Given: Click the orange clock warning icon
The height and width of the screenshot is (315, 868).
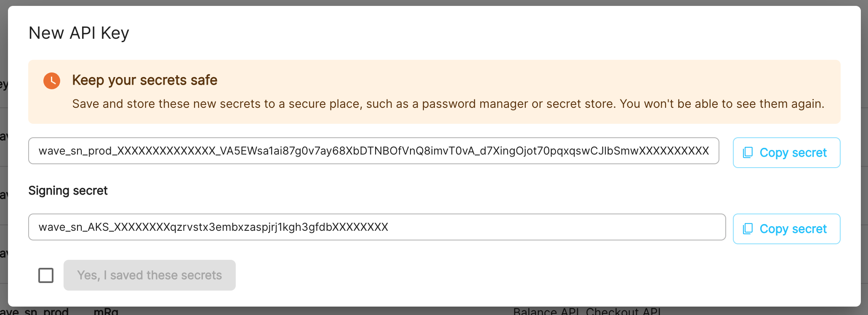Looking at the screenshot, I should (52, 80).
